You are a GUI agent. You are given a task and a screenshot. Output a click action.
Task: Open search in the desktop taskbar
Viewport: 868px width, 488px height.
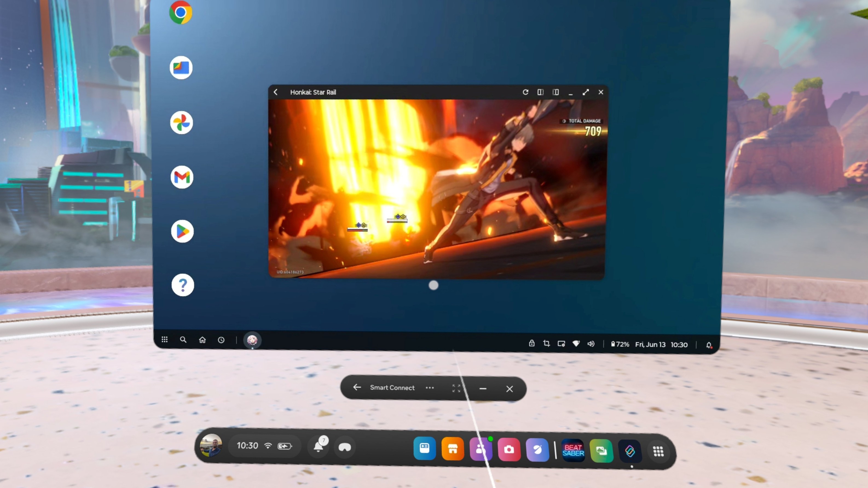(183, 339)
